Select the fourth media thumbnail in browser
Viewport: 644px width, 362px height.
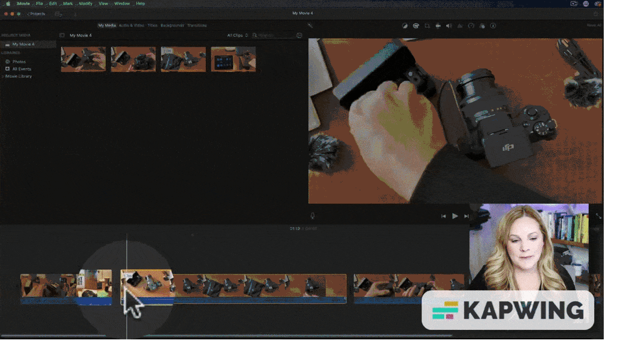[x=233, y=59]
